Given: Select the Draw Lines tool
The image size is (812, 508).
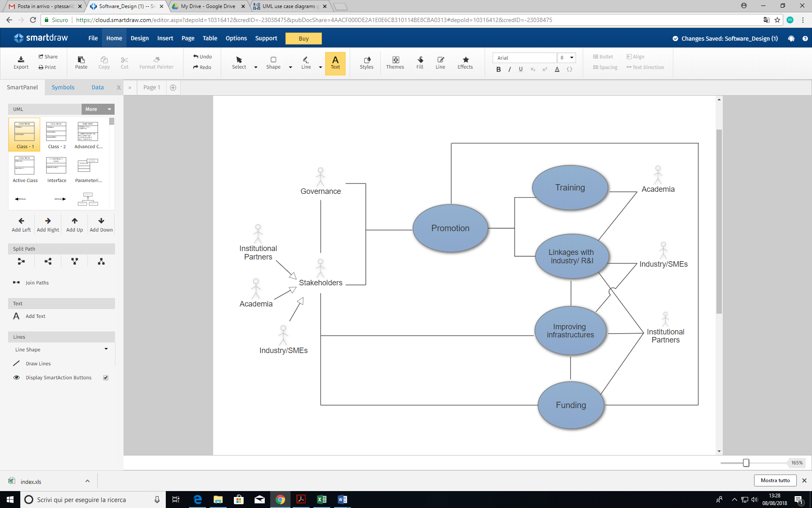Looking at the screenshot, I should 16,363.
